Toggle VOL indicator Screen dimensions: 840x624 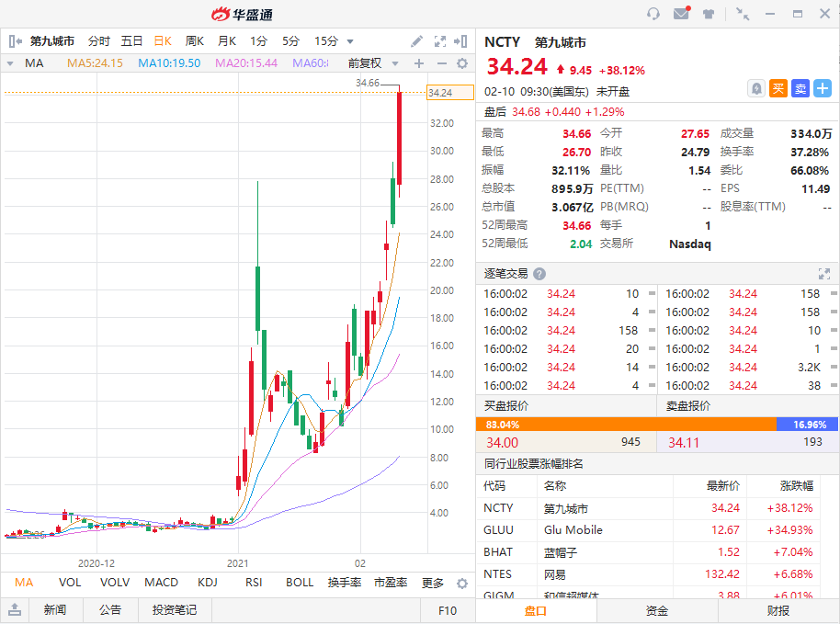(70, 583)
